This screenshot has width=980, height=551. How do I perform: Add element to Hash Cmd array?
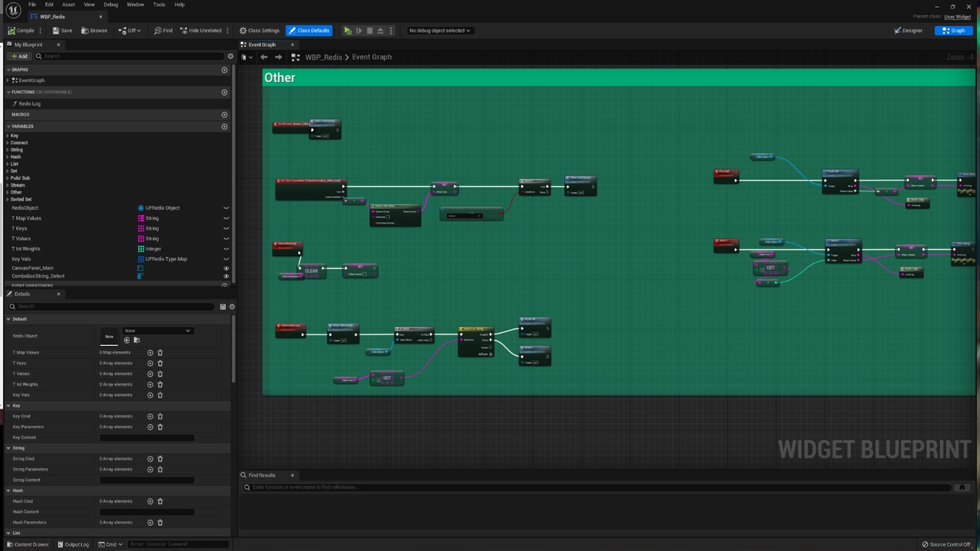point(150,501)
